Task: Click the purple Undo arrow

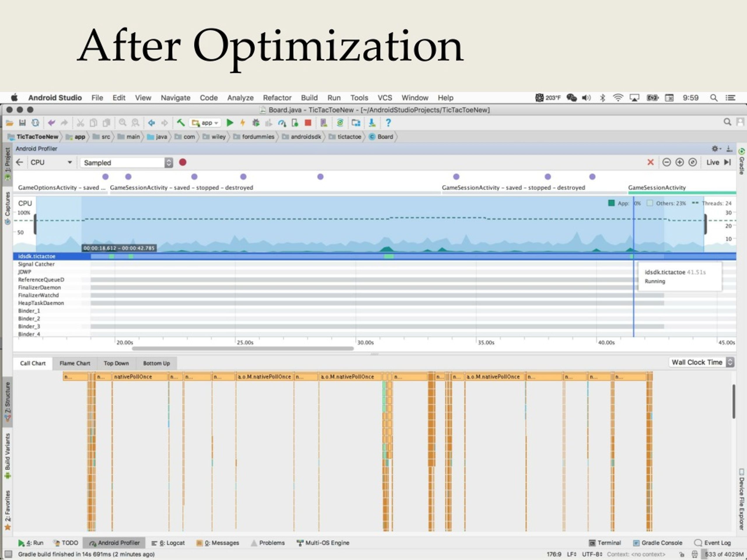Action: (51, 123)
